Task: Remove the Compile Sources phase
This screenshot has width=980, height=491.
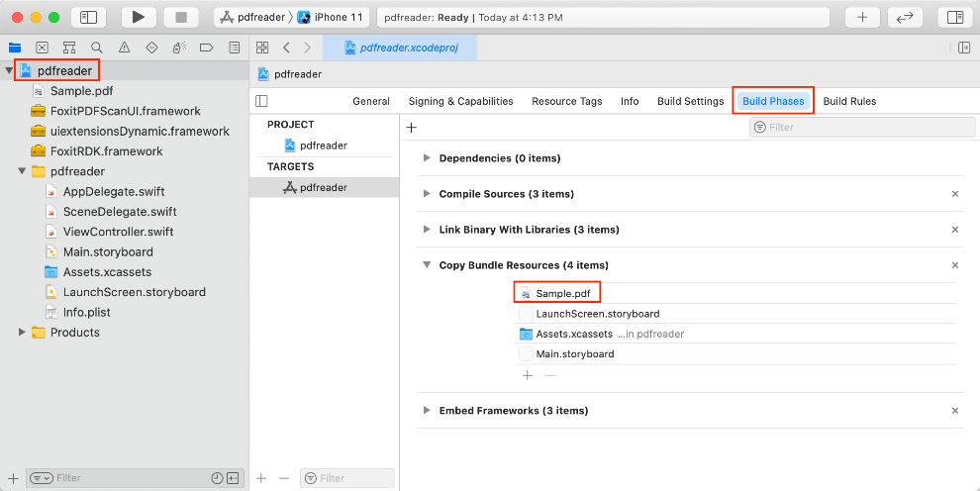Action: (955, 194)
